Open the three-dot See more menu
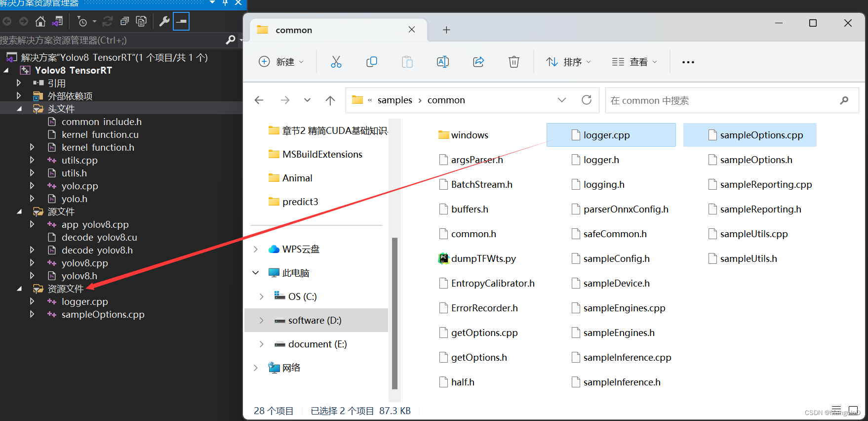 pyautogui.click(x=688, y=62)
